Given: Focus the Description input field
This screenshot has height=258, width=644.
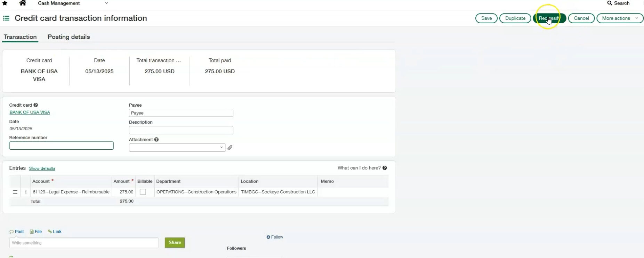Looking at the screenshot, I should [x=181, y=130].
